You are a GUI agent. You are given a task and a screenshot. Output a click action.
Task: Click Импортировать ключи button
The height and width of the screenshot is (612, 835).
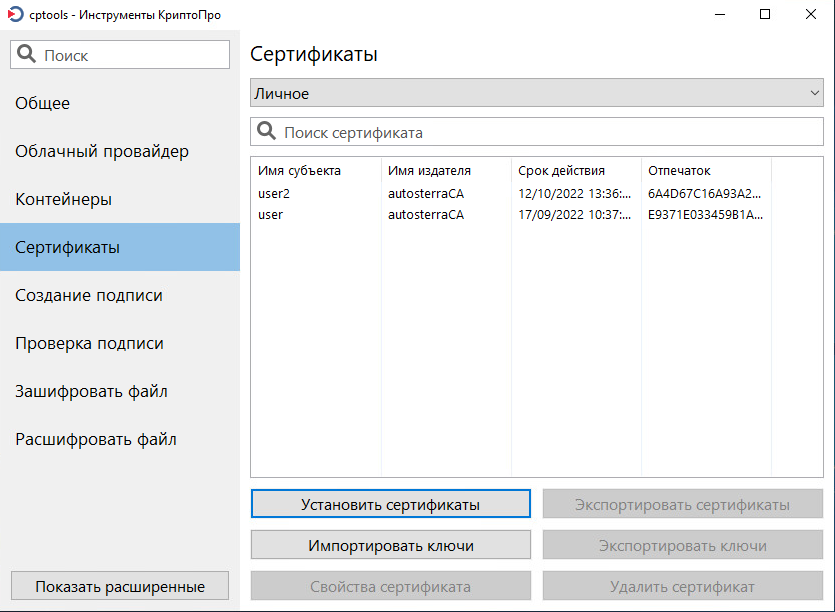[390, 545]
